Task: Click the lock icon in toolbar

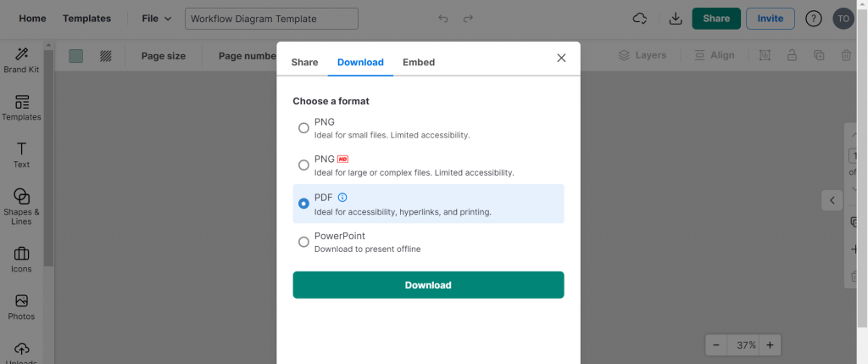Action: (x=793, y=55)
